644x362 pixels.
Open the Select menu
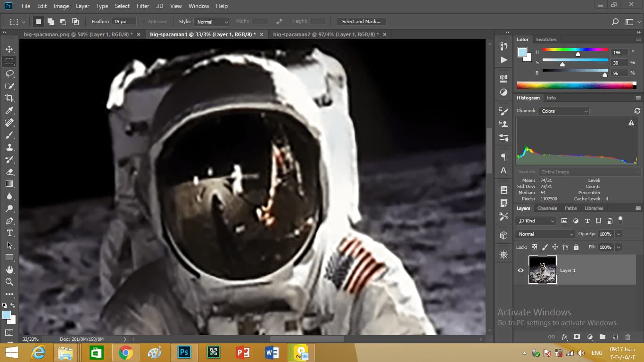click(x=122, y=6)
